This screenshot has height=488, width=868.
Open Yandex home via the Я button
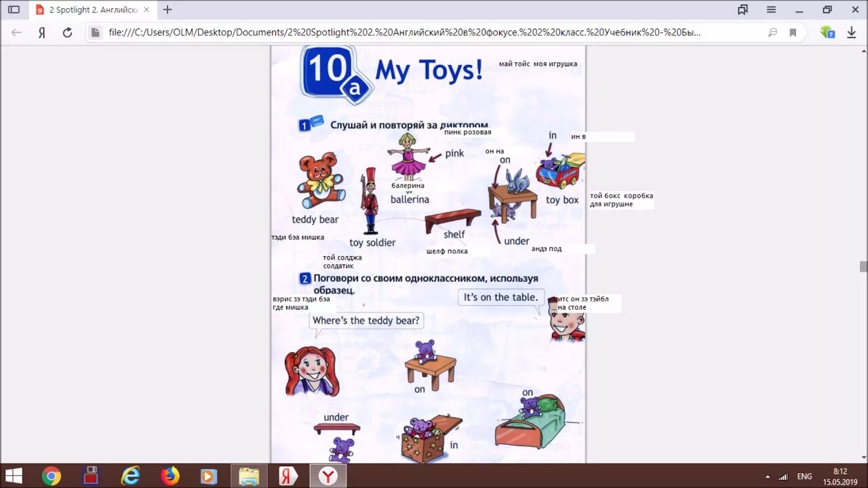(x=41, y=32)
